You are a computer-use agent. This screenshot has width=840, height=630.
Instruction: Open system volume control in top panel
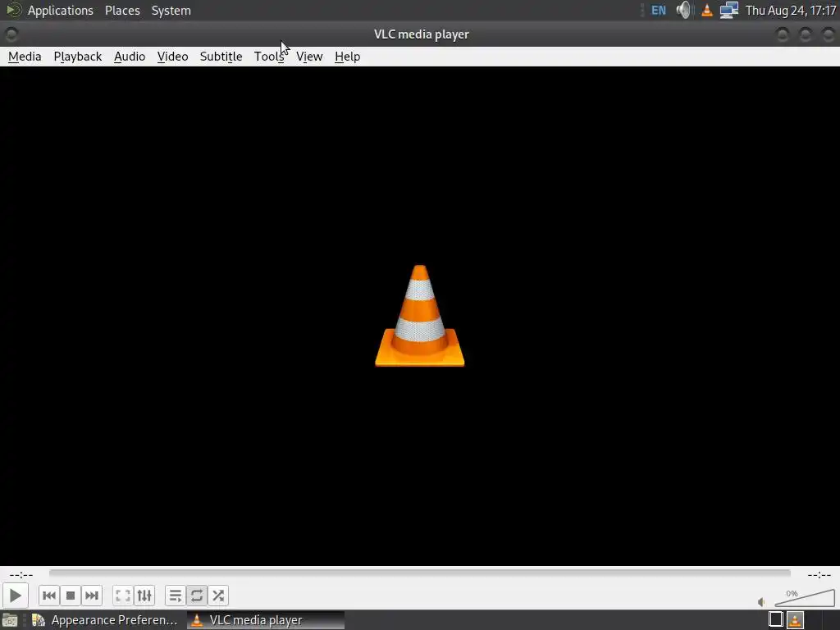pos(683,10)
